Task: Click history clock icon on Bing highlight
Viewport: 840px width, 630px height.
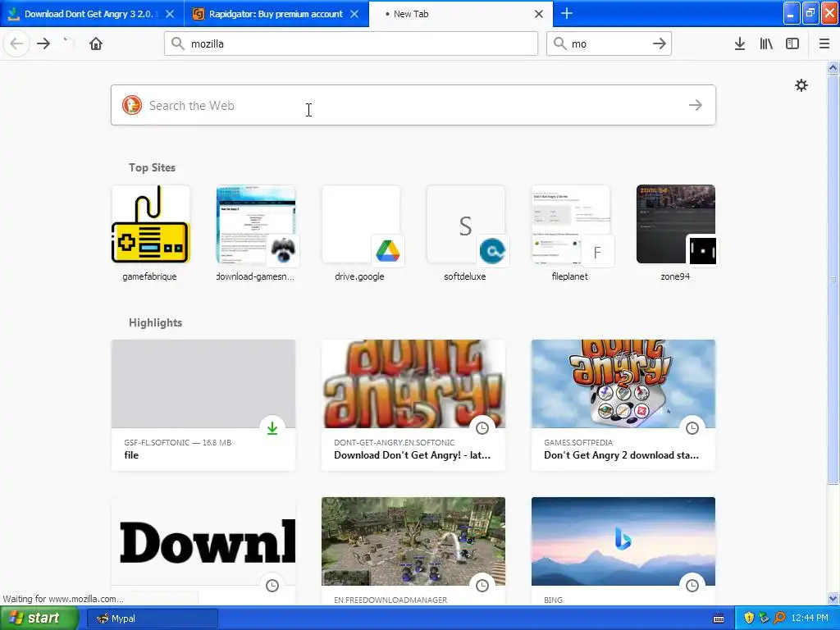Action: point(692,586)
